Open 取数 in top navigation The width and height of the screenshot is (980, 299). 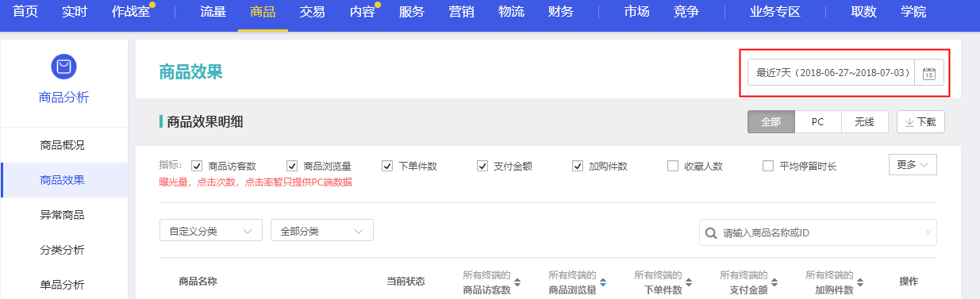[x=863, y=12]
